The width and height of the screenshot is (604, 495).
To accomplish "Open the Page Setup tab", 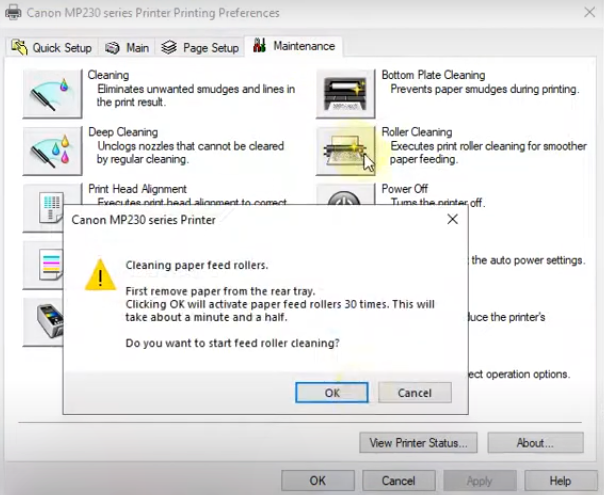I will pos(200,48).
